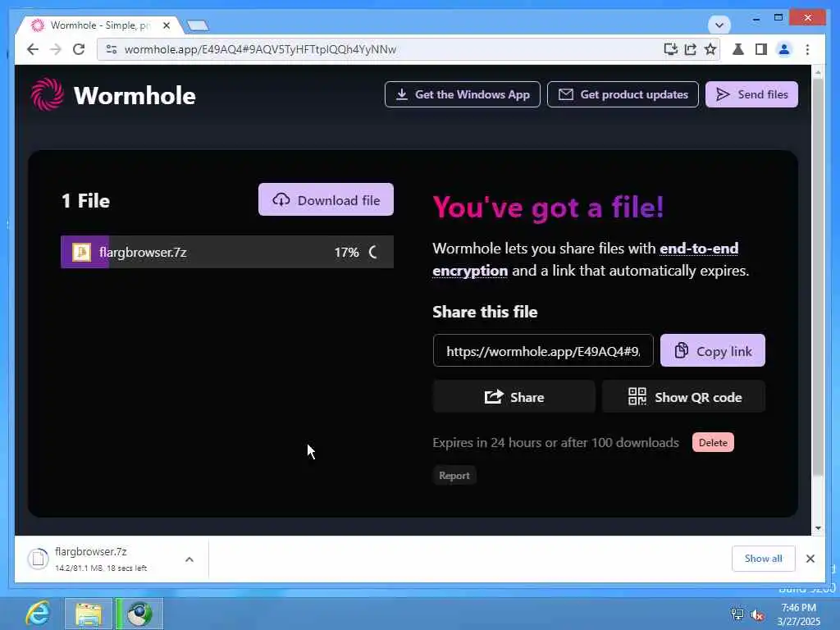Open Get the Windows App button

tap(463, 94)
